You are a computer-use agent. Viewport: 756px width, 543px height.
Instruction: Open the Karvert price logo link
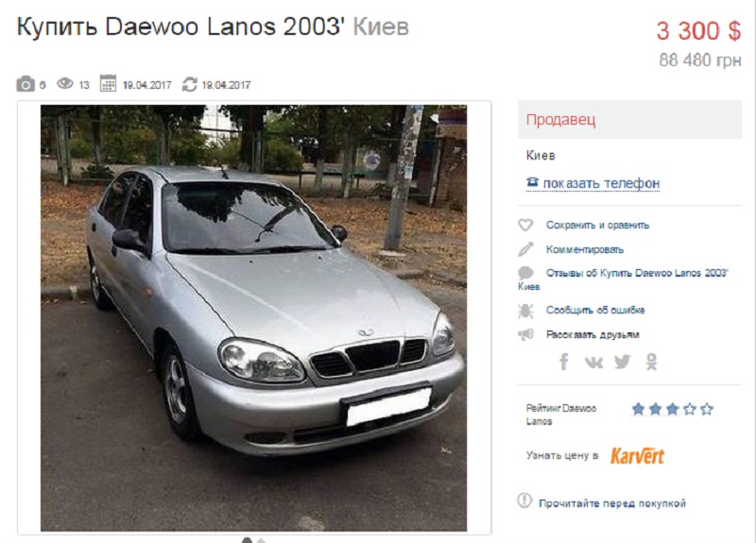pos(637,455)
